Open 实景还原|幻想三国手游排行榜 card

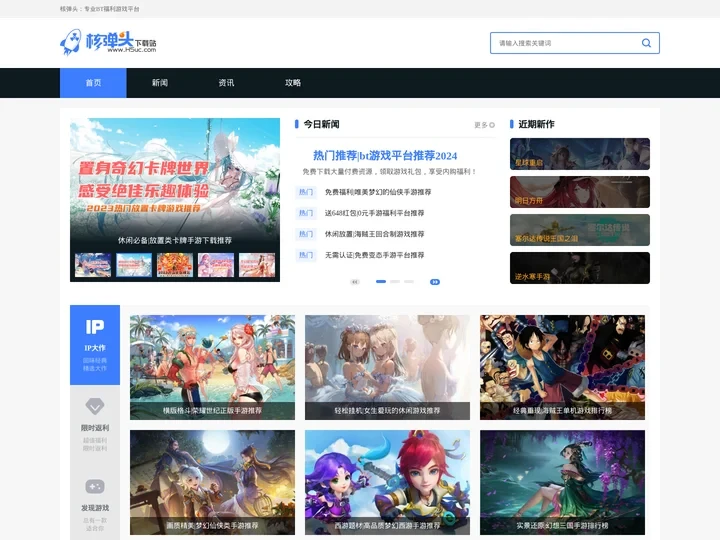[562, 483]
